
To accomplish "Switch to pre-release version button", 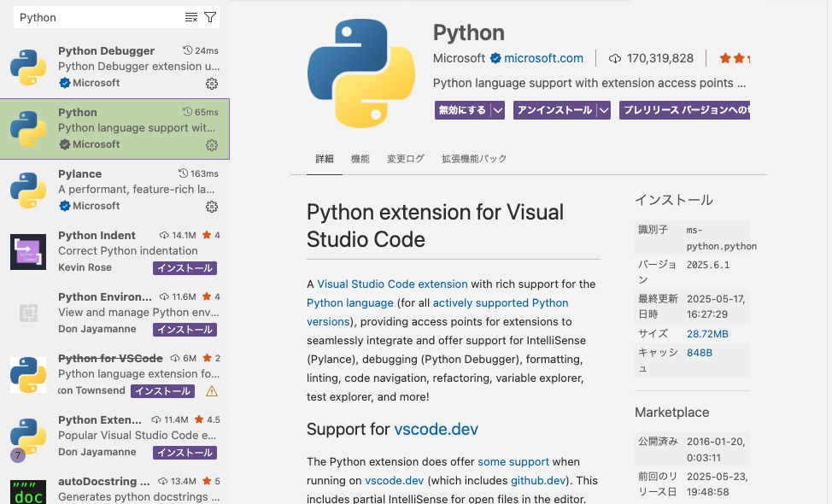I will point(684,110).
